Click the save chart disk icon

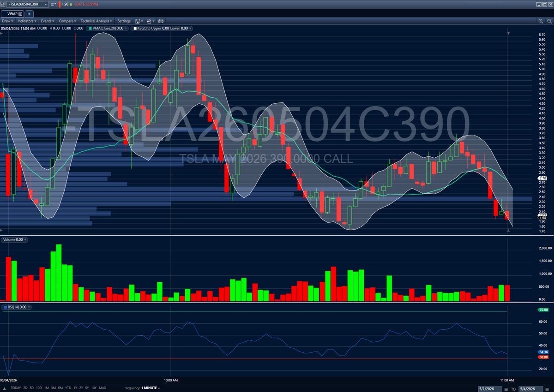138,21
